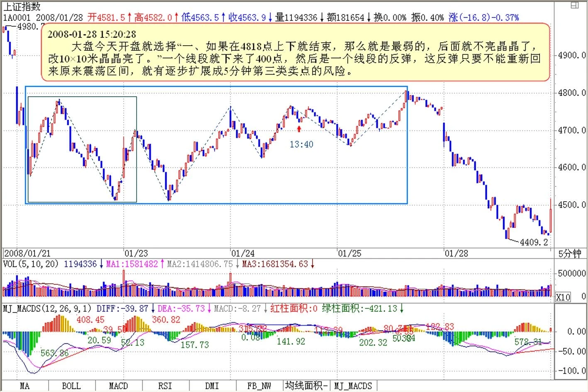Click the 01/28 date marker on time axis
588x392 pixels.
click(456, 253)
